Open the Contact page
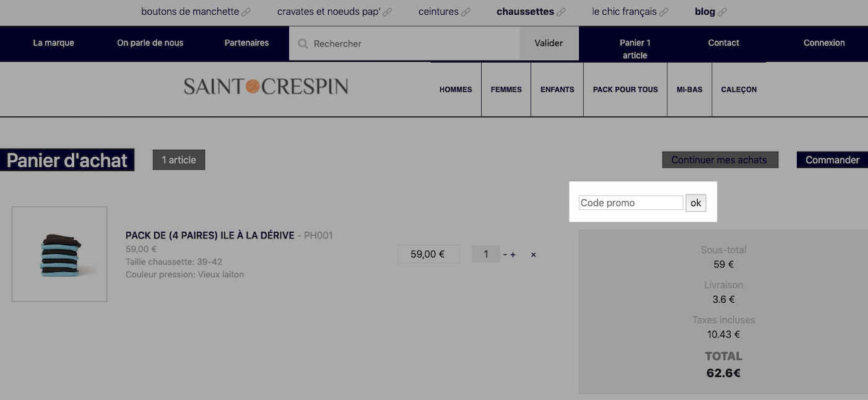This screenshot has width=868, height=400. point(724,43)
